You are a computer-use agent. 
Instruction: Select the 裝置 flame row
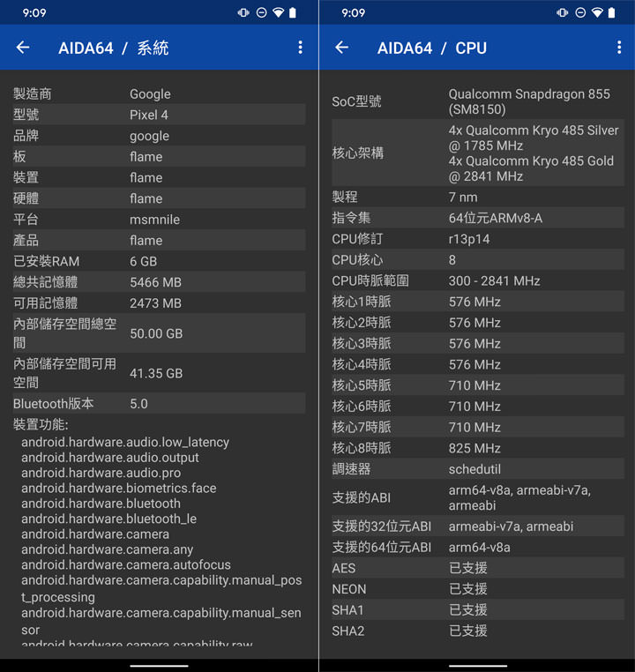(159, 177)
